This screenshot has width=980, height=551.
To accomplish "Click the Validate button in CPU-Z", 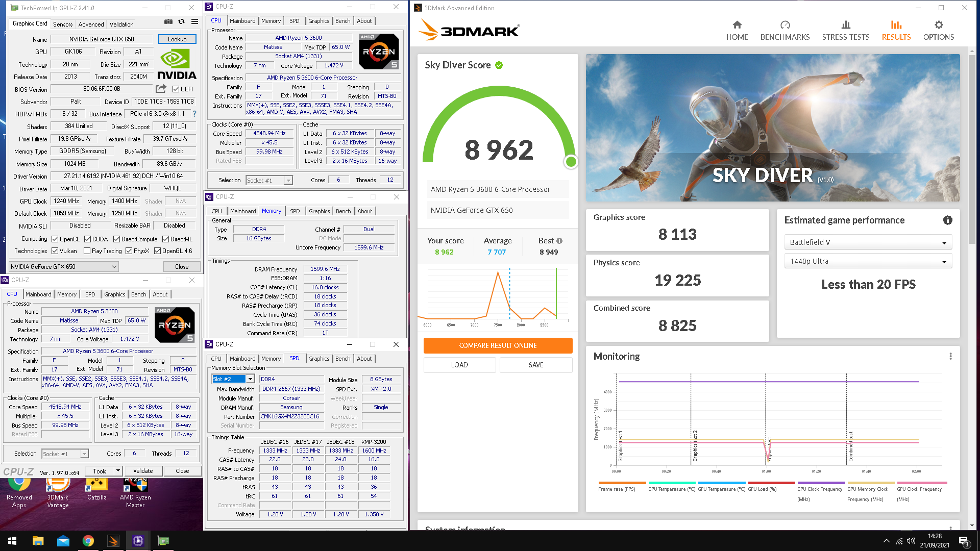I will 143,470.
